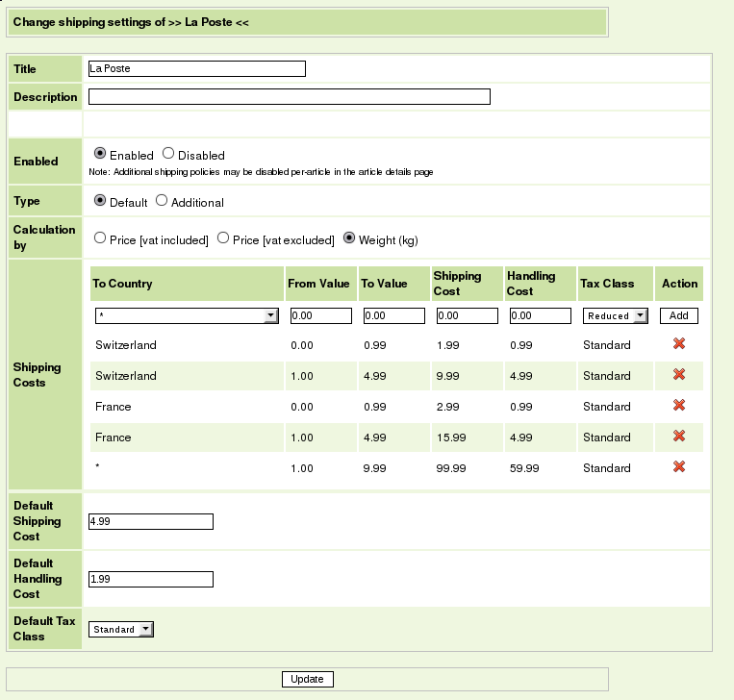Remove the France 0.00 to 0.99 shipping row
This screenshot has width=734, height=700.
678,406
